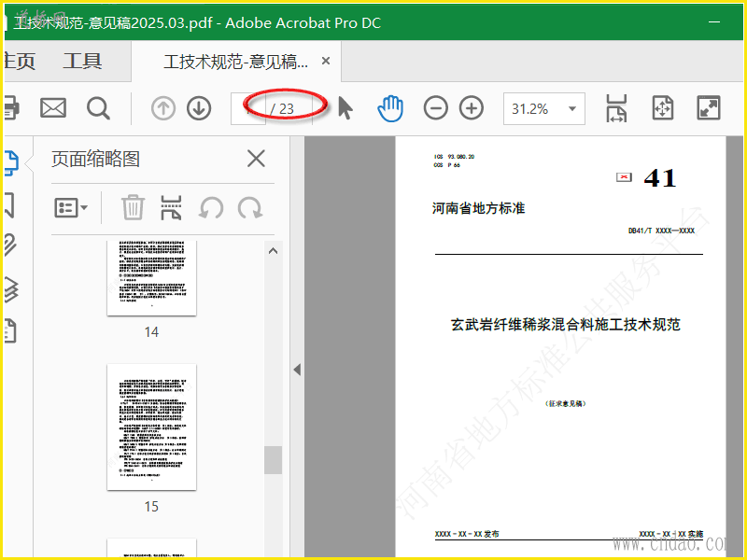Image resolution: width=747 pixels, height=560 pixels.
Task: Open the attachments paperclip sidebar icon
Action: coord(10,245)
